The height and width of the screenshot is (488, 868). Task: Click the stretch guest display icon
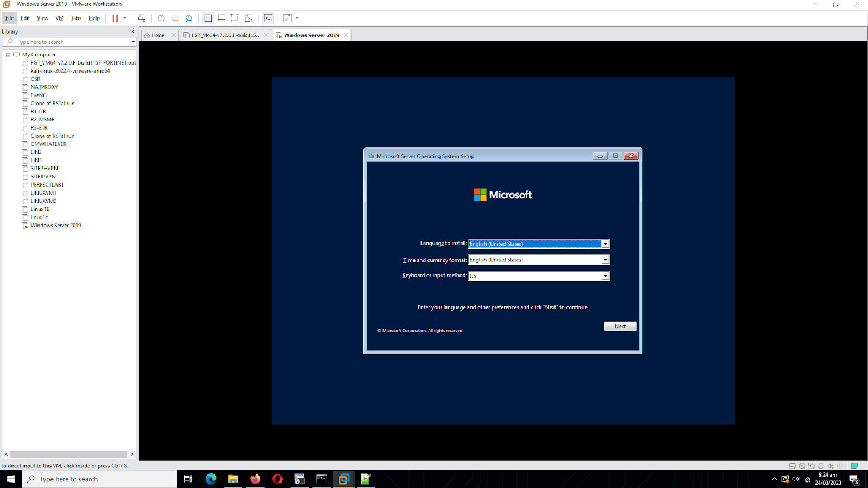288,18
